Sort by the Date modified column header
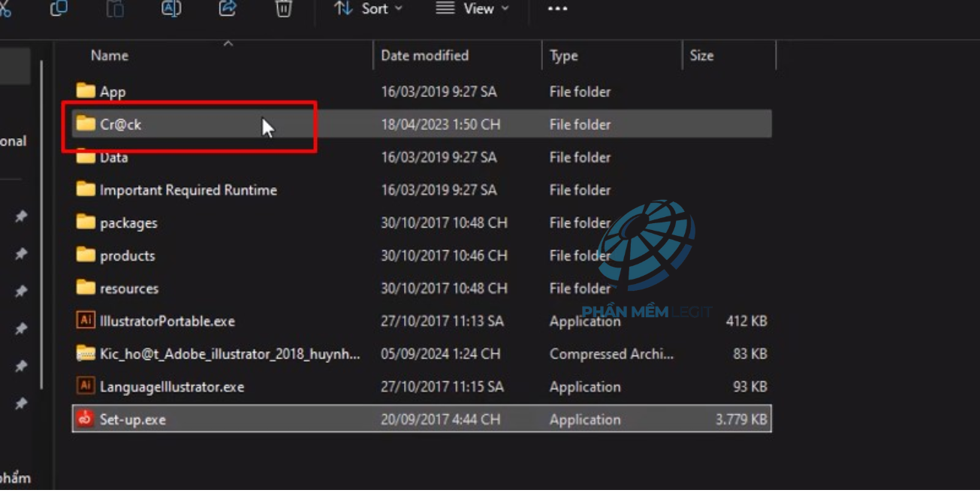 [424, 56]
